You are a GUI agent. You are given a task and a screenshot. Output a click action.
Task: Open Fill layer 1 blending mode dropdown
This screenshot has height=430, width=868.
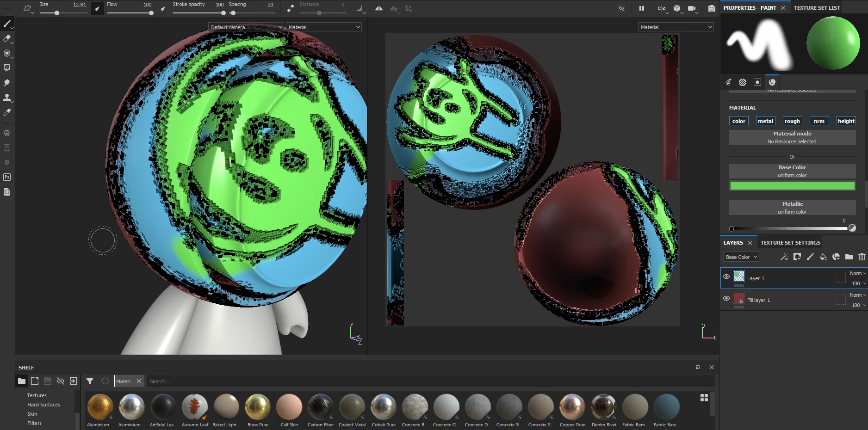point(857,295)
